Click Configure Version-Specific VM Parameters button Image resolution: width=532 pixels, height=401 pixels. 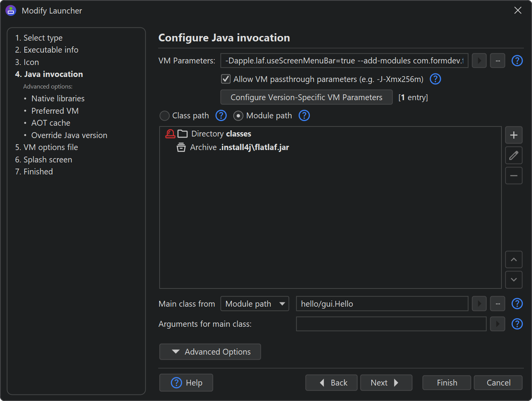(x=306, y=97)
